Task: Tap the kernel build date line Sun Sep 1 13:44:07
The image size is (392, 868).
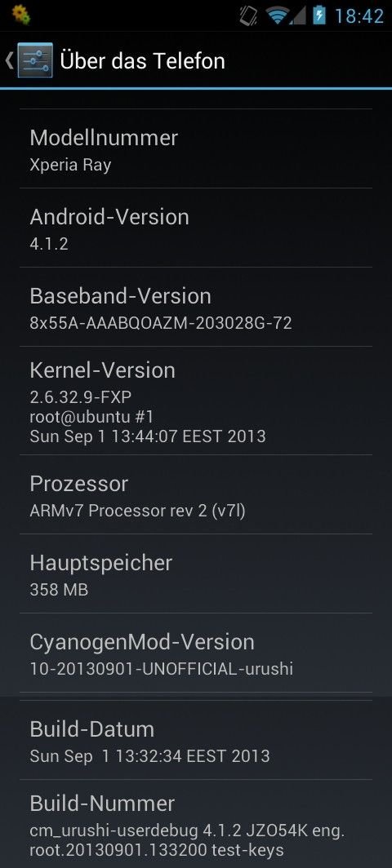Action: pyautogui.click(x=148, y=436)
